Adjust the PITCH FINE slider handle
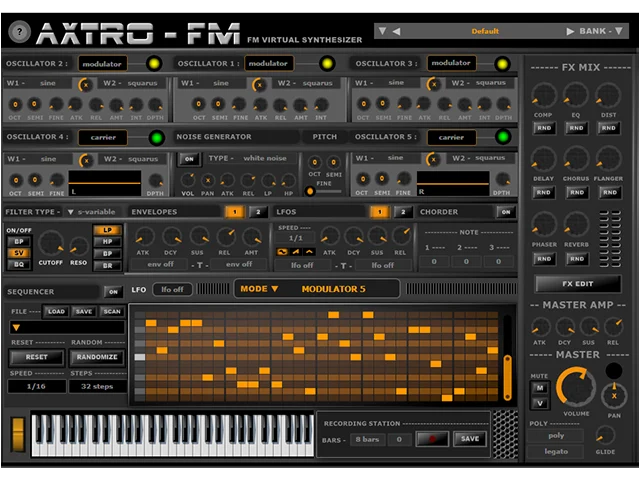Screen dimensions: 640x480 tap(310, 191)
